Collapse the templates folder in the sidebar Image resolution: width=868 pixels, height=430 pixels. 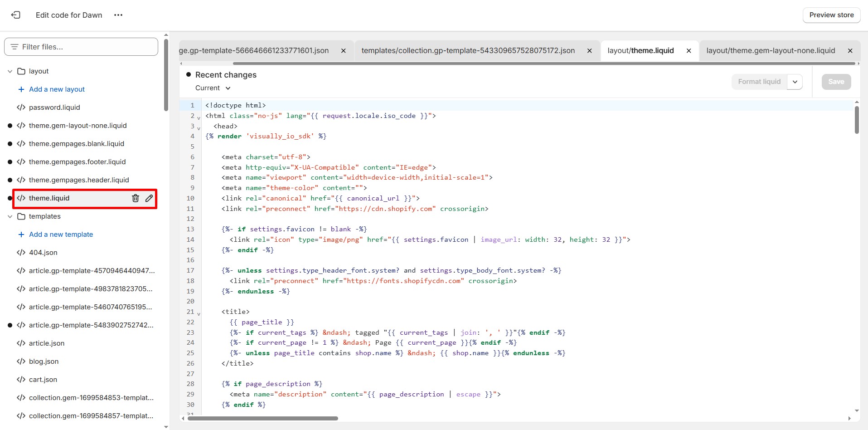click(x=10, y=216)
